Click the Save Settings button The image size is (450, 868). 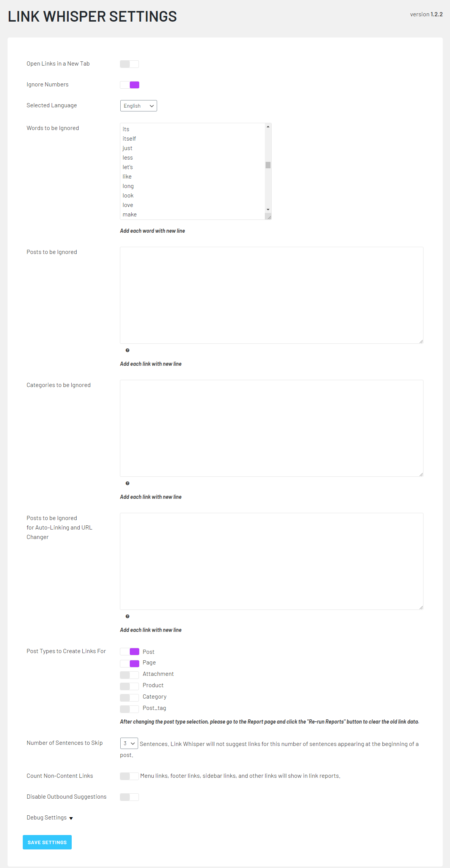pyautogui.click(x=47, y=842)
